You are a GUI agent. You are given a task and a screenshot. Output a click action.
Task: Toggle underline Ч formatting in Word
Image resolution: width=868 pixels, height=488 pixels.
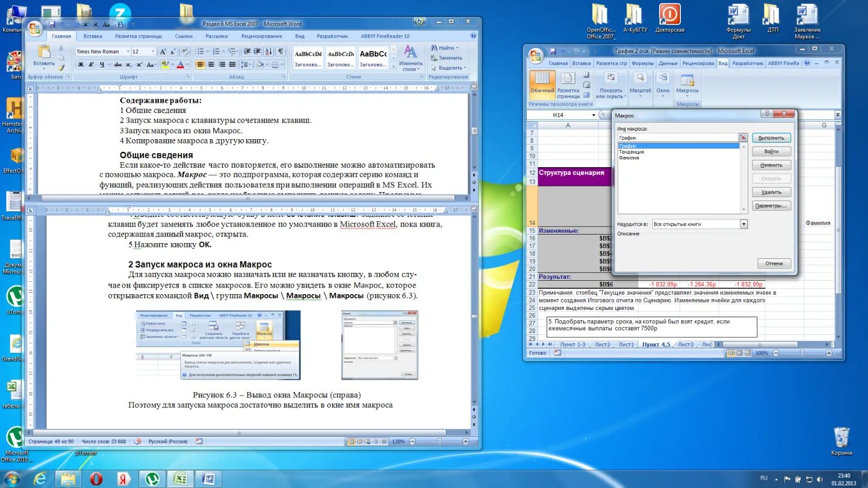(102, 64)
